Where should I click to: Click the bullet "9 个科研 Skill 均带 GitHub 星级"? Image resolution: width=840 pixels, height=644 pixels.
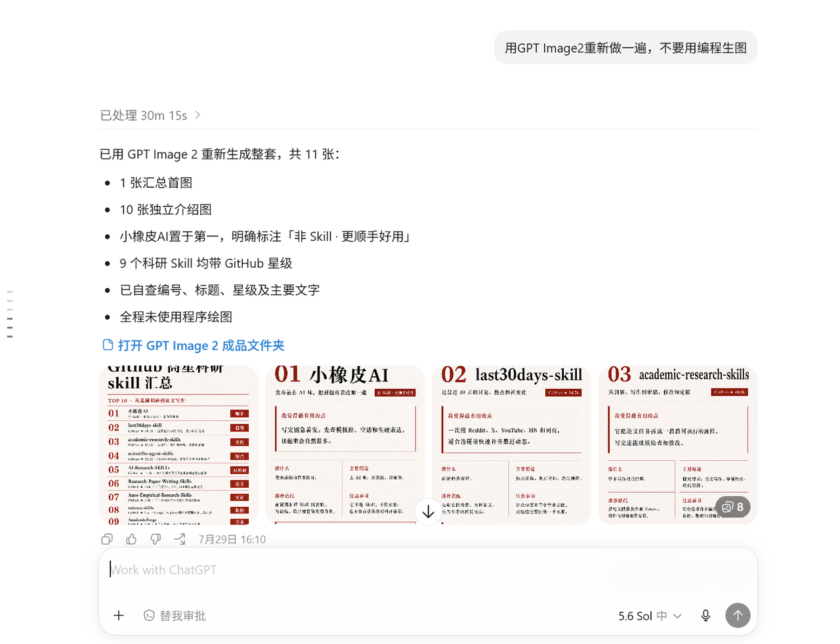coord(206,263)
